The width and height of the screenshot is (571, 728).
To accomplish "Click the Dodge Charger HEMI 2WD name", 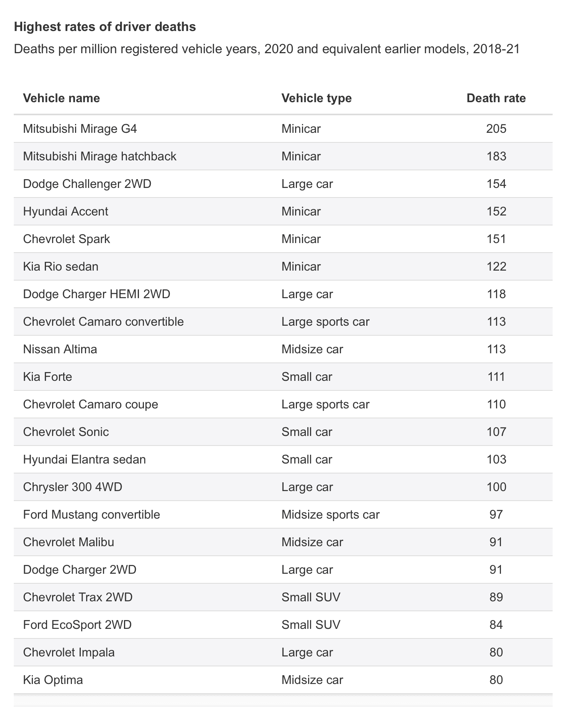I will (96, 294).
